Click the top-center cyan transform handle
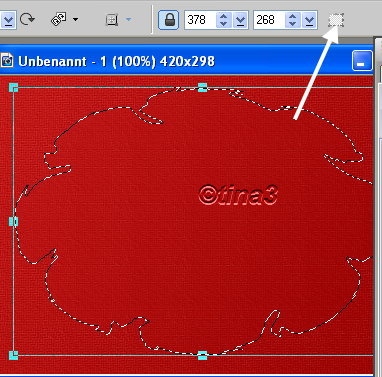 pyautogui.click(x=202, y=88)
